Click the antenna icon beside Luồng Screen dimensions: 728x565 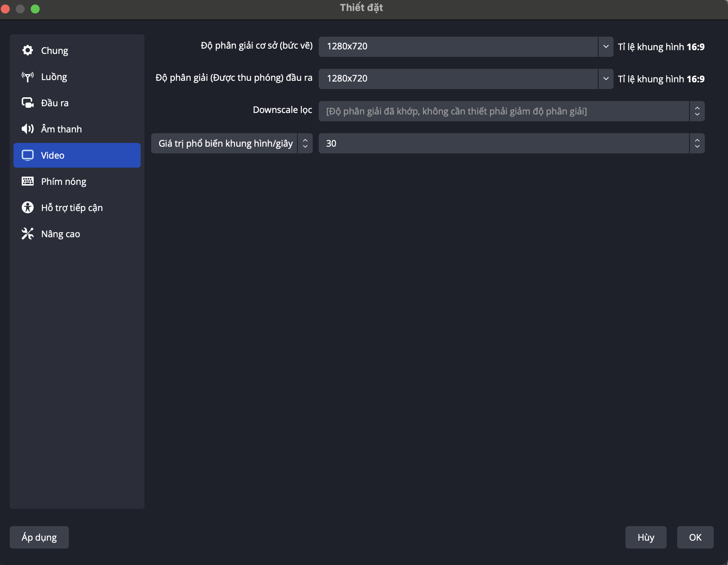(x=28, y=77)
